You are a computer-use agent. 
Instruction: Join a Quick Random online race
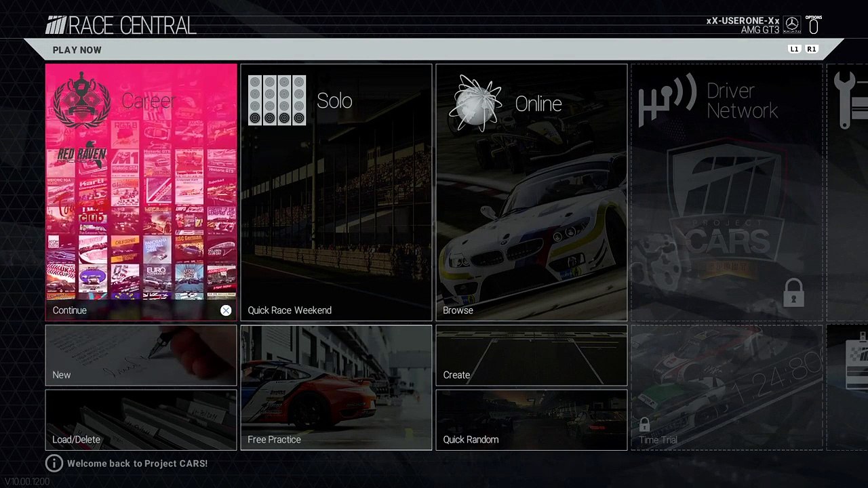pos(532,420)
